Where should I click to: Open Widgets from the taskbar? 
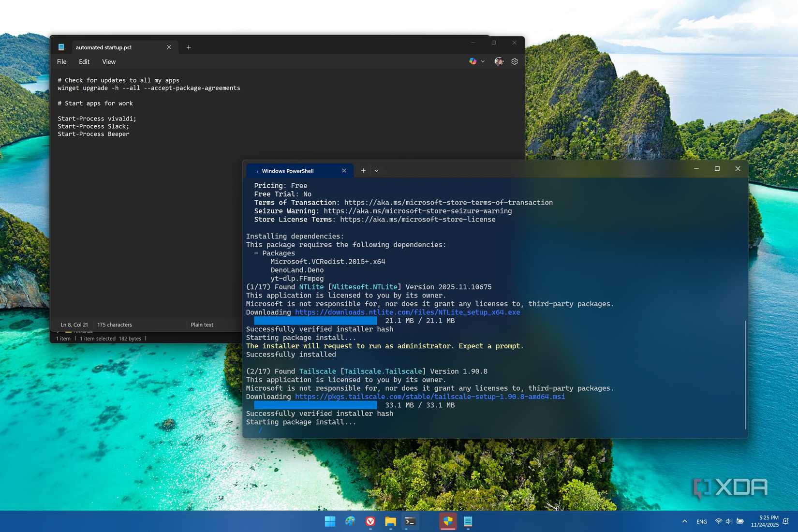pyautogui.click(x=350, y=521)
